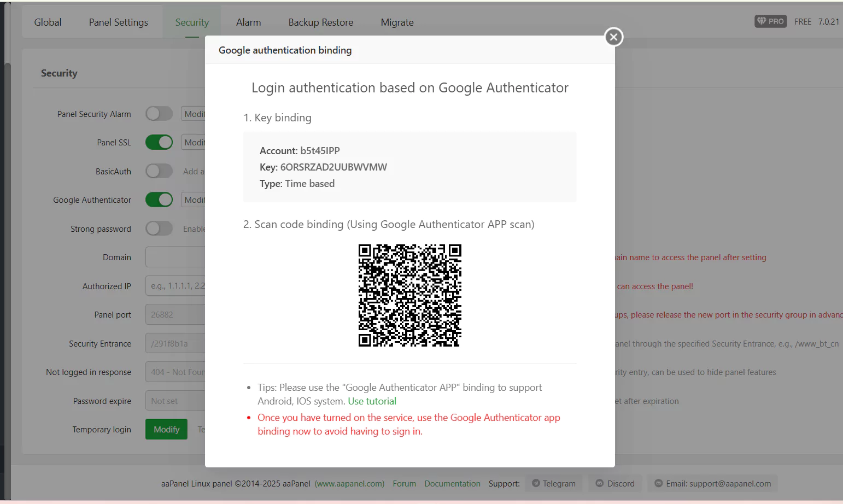Click the key text 6ORSRZAD2UUBWVMW
Screen dimensions: 843x504
coord(333,167)
